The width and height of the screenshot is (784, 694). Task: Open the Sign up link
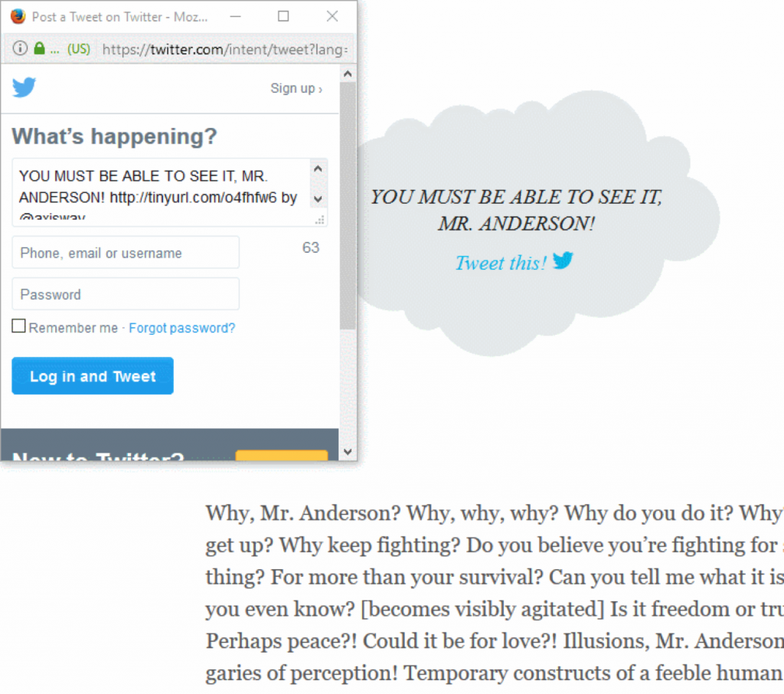(x=296, y=89)
